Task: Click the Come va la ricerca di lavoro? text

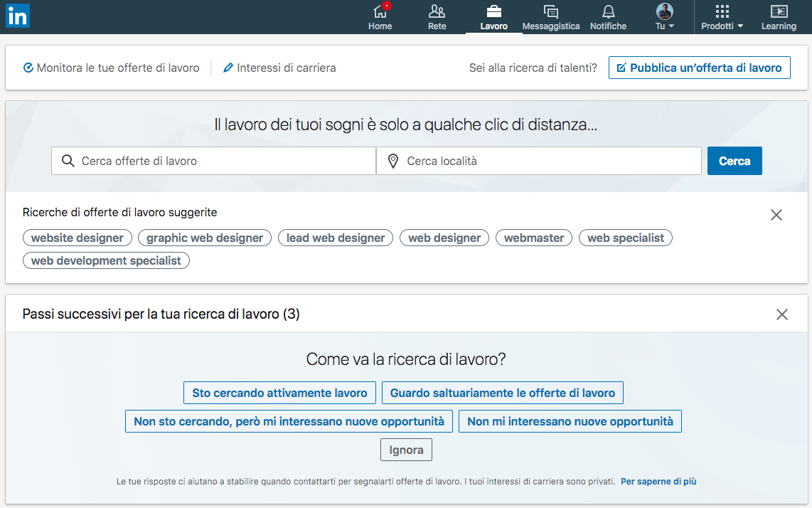Action: (406, 359)
